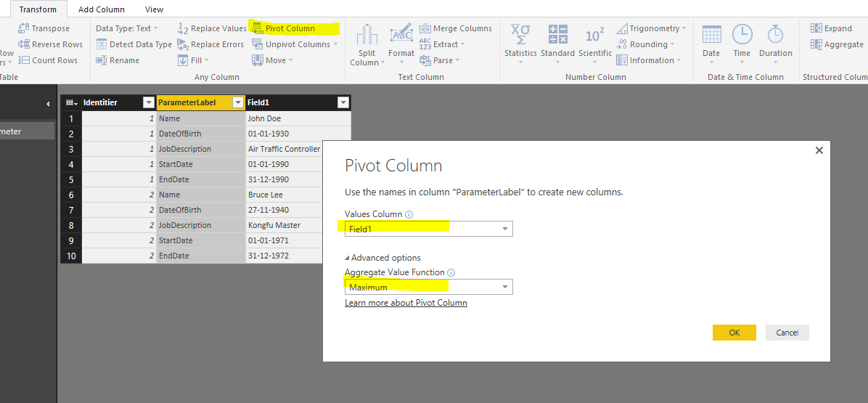Click the John Doe cell

tap(298, 118)
